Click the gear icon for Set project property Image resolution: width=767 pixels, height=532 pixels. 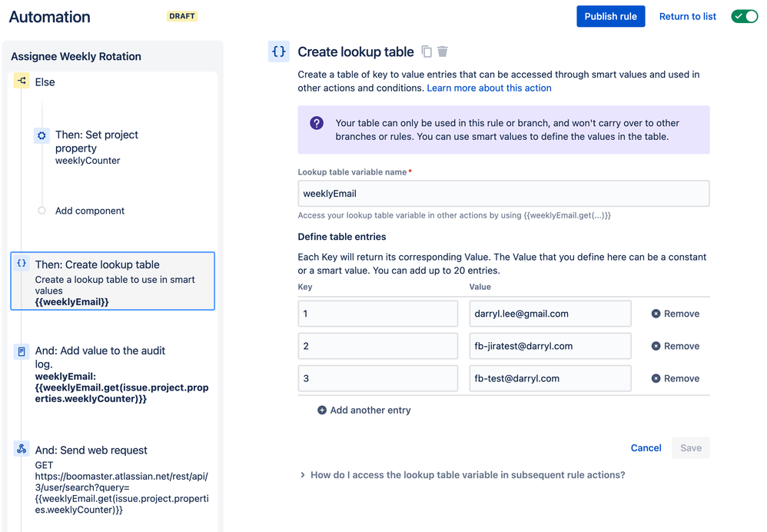point(42,135)
